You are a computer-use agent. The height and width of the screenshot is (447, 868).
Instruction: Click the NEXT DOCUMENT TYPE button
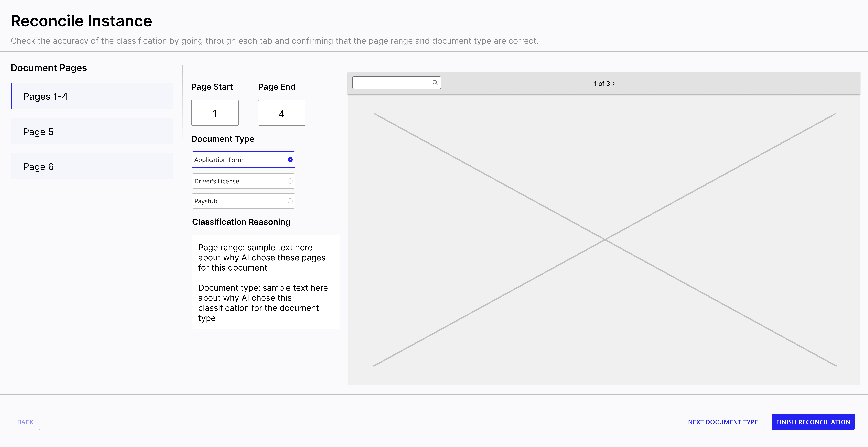(x=722, y=422)
